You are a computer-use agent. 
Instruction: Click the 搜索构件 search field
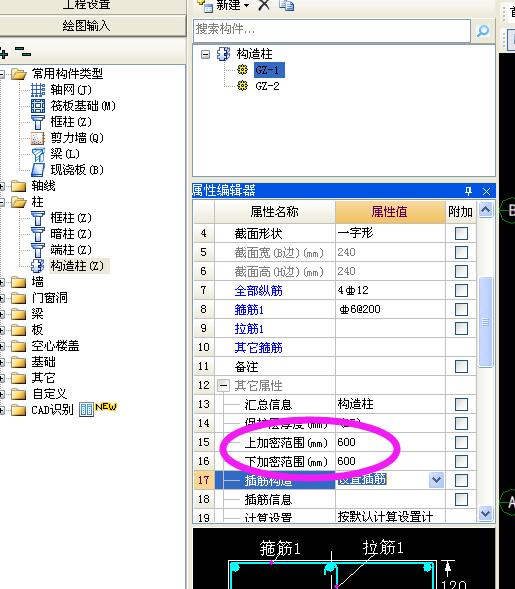pos(332,30)
